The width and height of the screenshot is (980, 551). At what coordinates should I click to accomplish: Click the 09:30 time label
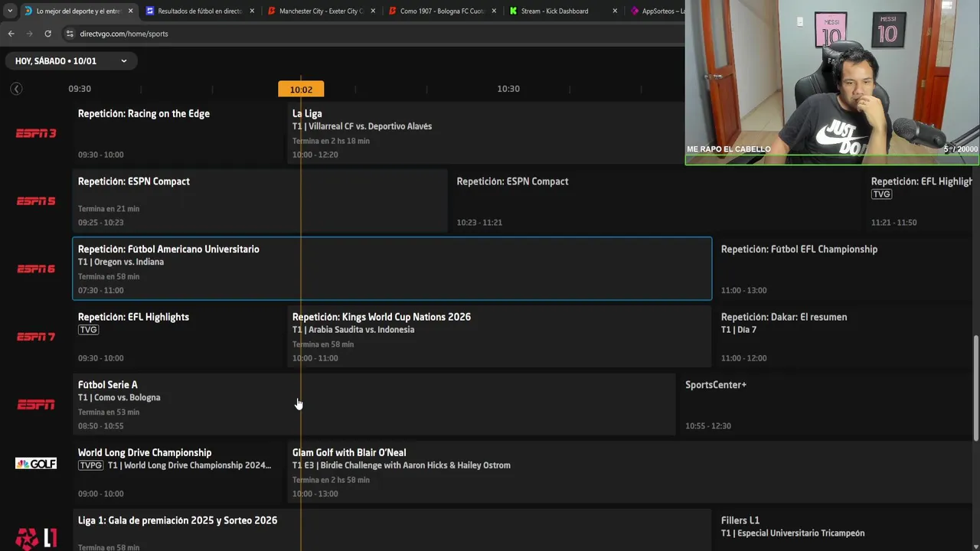coord(80,89)
